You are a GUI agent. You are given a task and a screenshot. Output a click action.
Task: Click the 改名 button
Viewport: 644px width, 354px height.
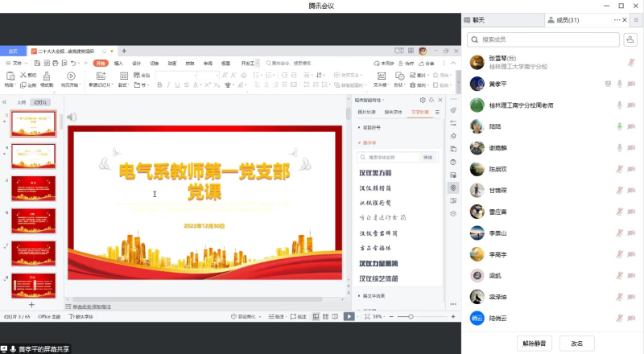[x=576, y=343]
